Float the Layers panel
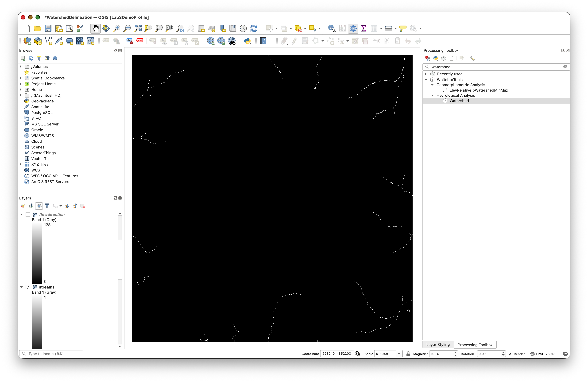This screenshot has width=588, height=382. tap(115, 198)
